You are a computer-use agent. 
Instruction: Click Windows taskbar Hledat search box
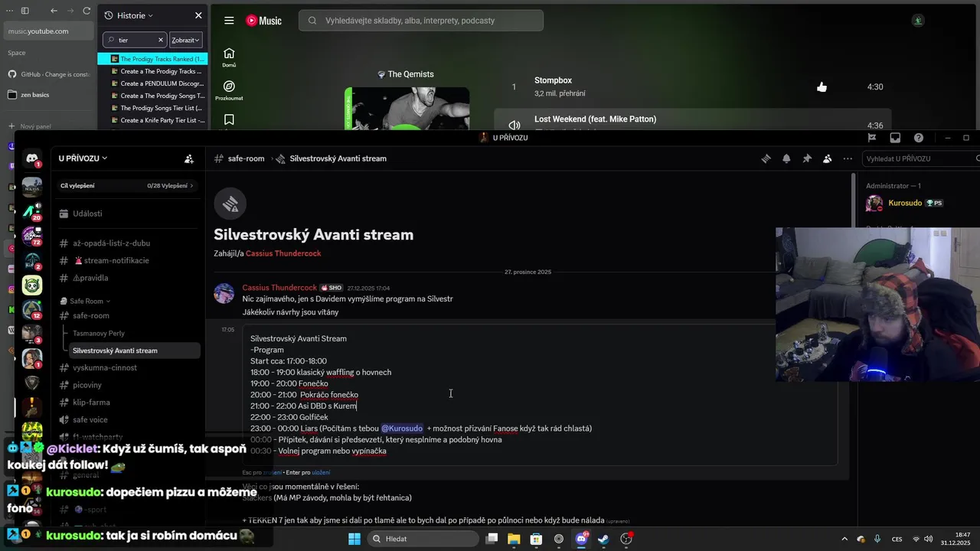click(422, 539)
